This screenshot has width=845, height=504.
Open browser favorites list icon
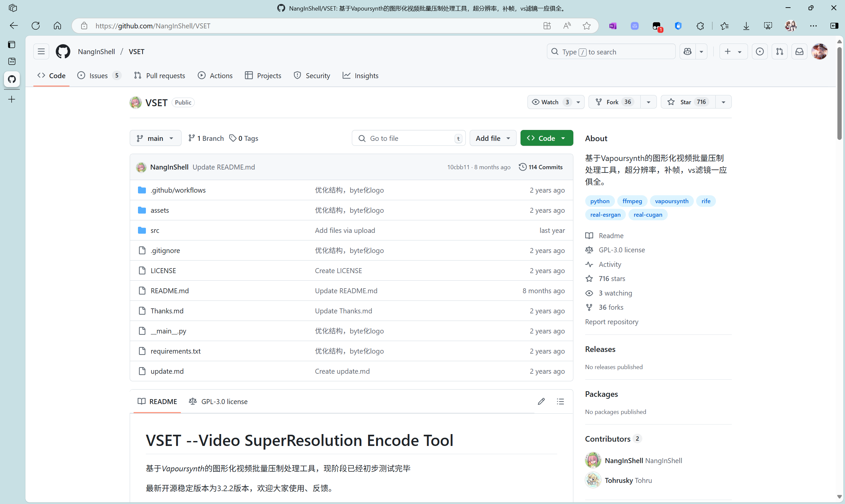coord(724,26)
